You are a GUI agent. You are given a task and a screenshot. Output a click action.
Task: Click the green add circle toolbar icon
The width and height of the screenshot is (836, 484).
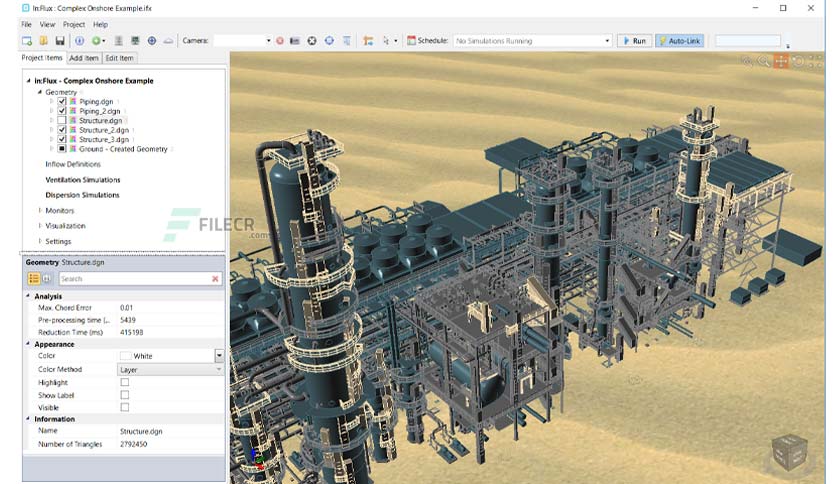pyautogui.click(x=96, y=41)
